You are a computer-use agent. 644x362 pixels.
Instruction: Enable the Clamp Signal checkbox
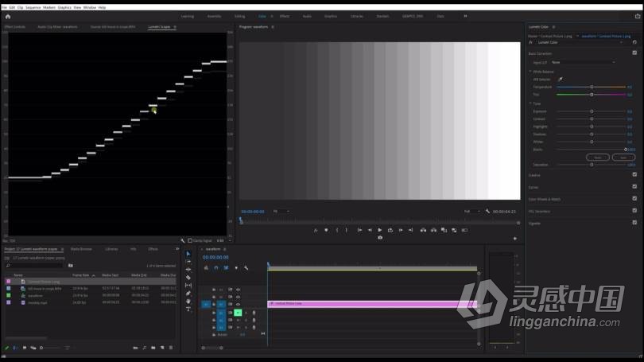point(190,240)
